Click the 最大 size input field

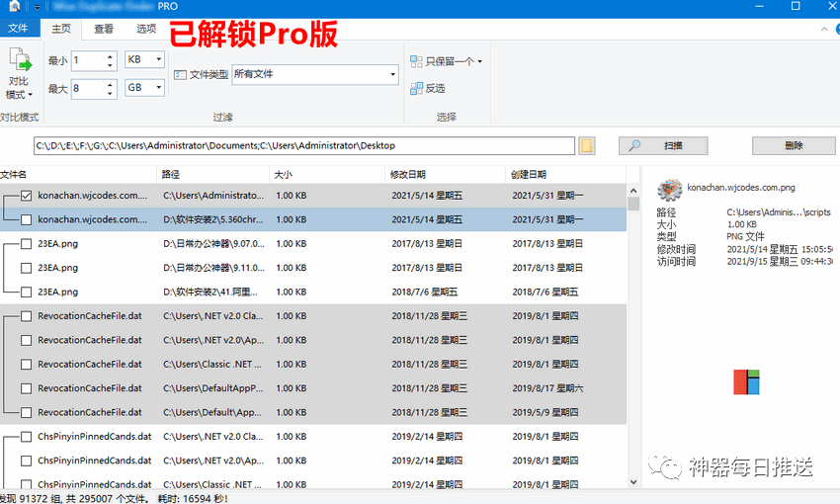point(88,88)
